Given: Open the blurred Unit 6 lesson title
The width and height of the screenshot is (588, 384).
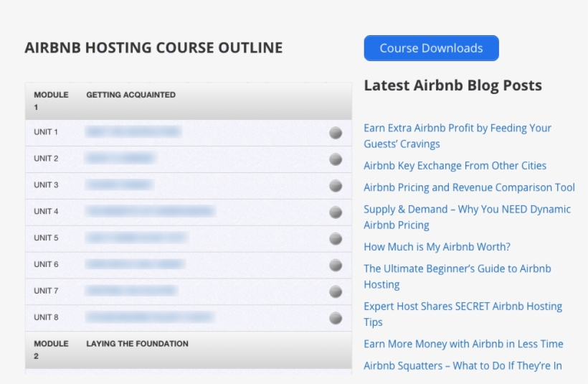Looking at the screenshot, I should [x=135, y=264].
